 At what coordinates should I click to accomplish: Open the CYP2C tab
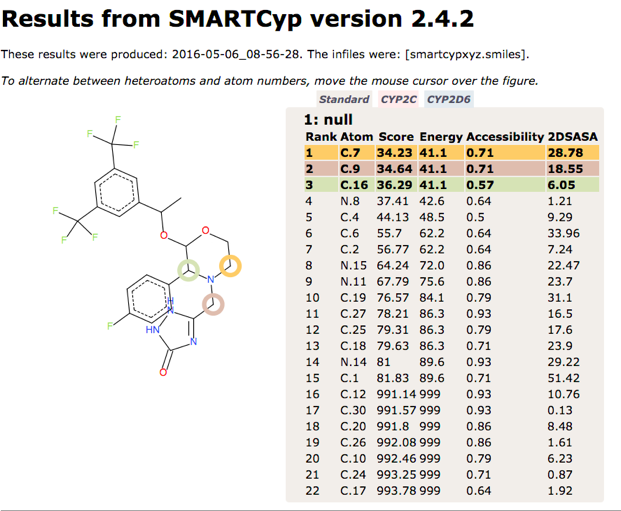(x=398, y=99)
